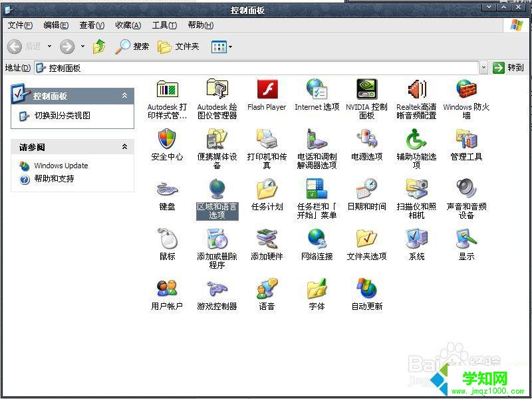Viewport: 532px width, 399px height.
Task: Click the 搜索 toolbar button
Action: 132,47
